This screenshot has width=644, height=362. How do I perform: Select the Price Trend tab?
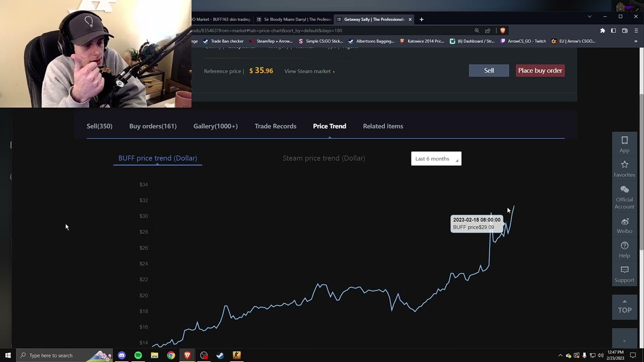tap(330, 126)
